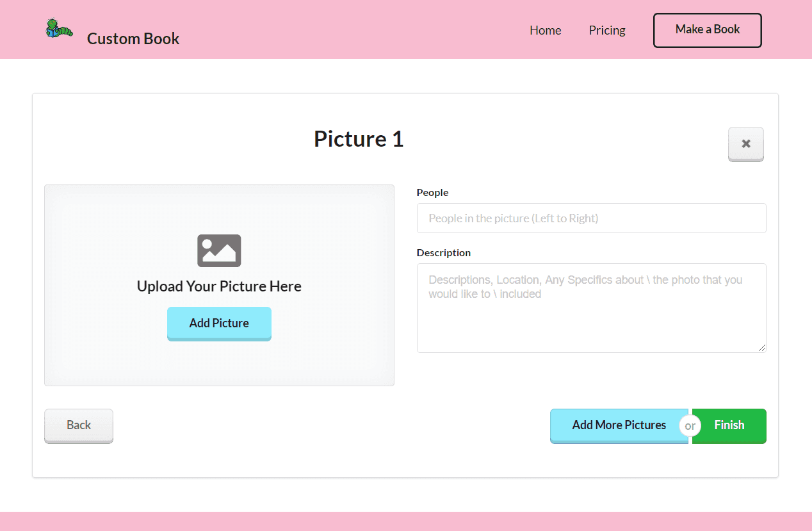Click the image placeholder icon
Image resolution: width=812 pixels, height=531 pixels.
(x=219, y=250)
